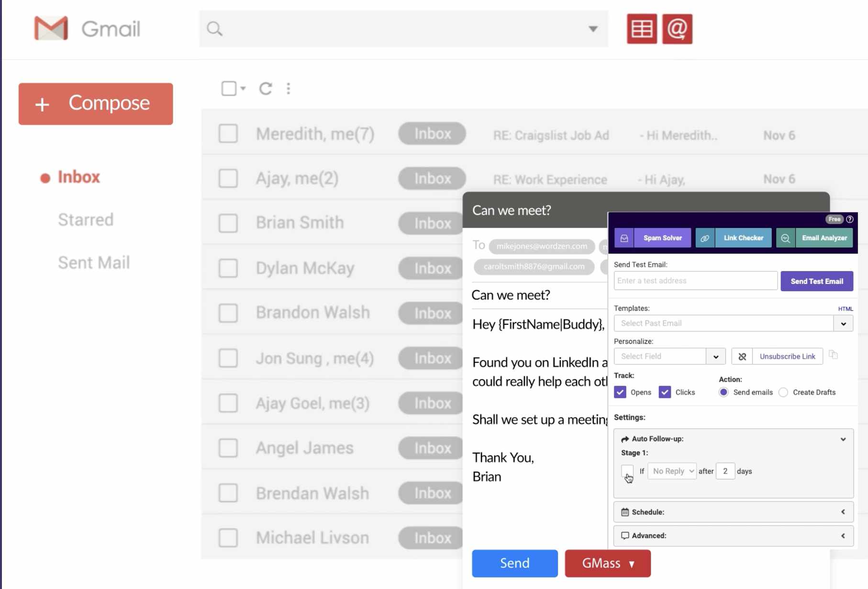This screenshot has height=589, width=868.
Task: Collapse the Auto Follow-up section
Action: (843, 439)
